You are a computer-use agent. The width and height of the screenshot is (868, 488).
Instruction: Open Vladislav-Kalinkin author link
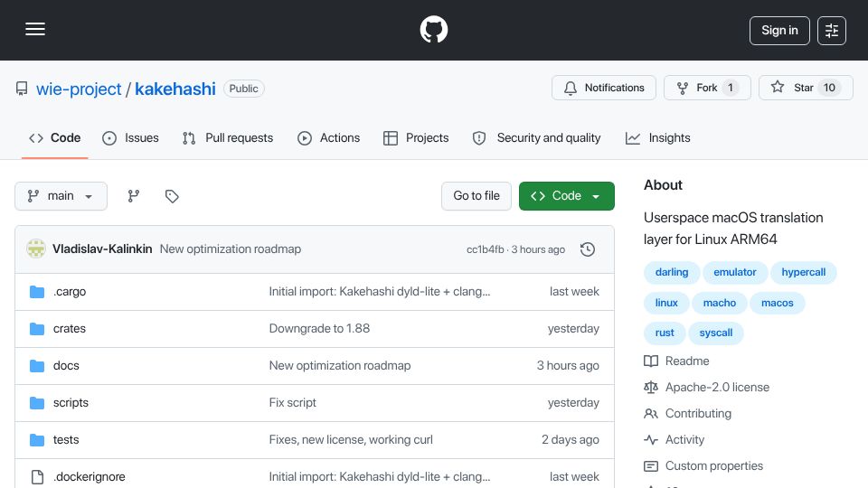pyautogui.click(x=102, y=249)
